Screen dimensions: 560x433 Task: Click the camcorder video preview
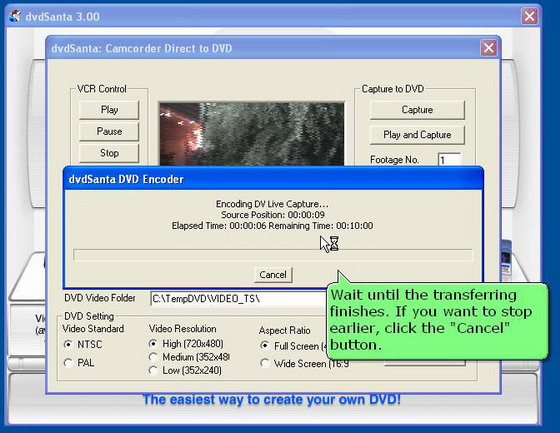point(252,134)
